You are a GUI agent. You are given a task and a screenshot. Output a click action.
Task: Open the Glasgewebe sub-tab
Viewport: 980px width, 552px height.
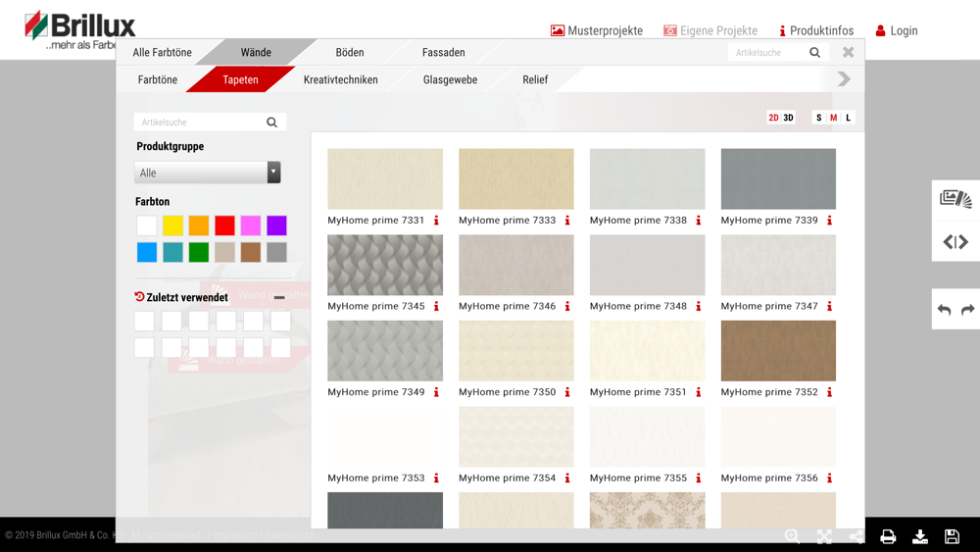pos(450,79)
